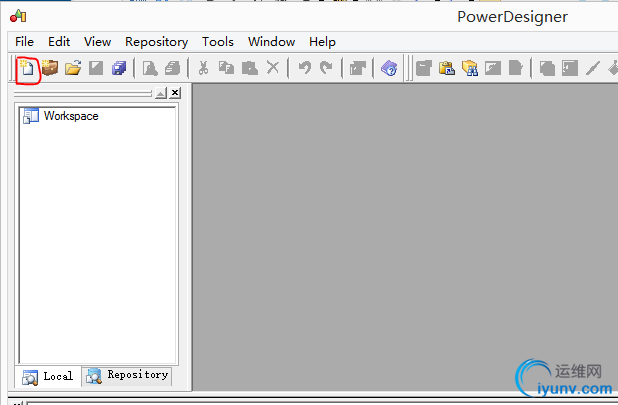Close the browser panel with its X button
Viewport: 618px width, 405px height.
pos(175,93)
